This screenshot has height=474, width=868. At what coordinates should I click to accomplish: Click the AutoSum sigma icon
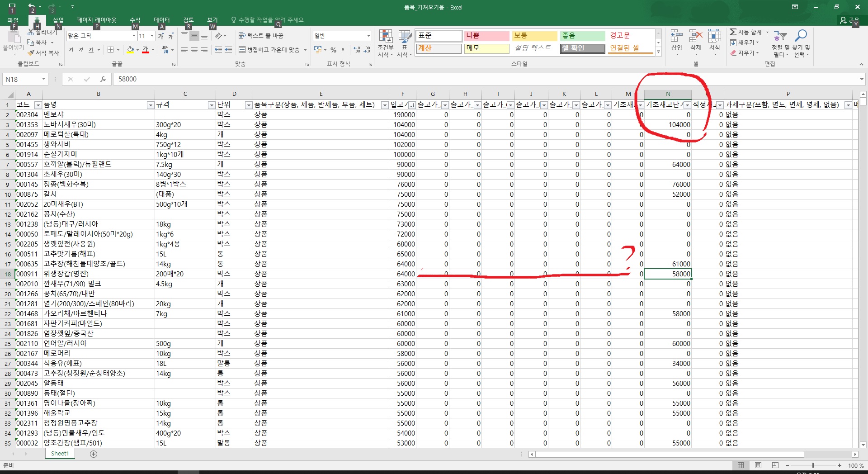(733, 32)
